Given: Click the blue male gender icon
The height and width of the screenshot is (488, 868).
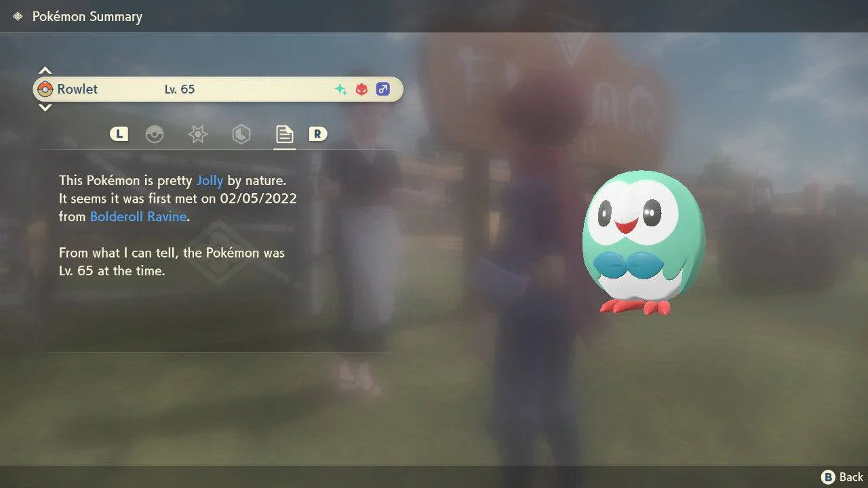Looking at the screenshot, I should click(x=383, y=89).
